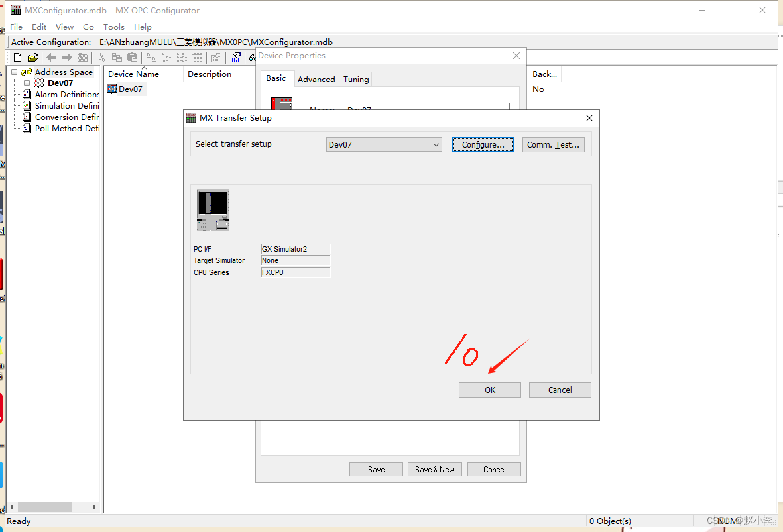This screenshot has width=783, height=532.
Task: Switch to the Basic tab
Action: click(276, 78)
